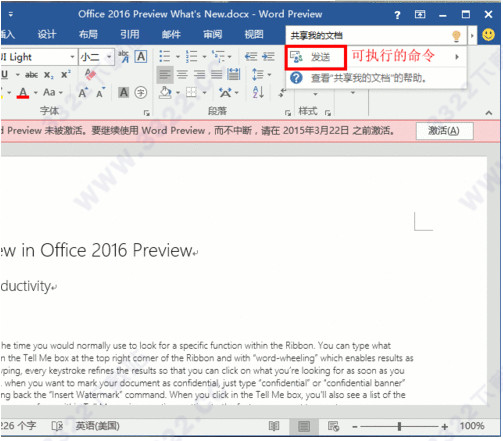
Task: Insert enclosed character
Action: click(x=141, y=92)
